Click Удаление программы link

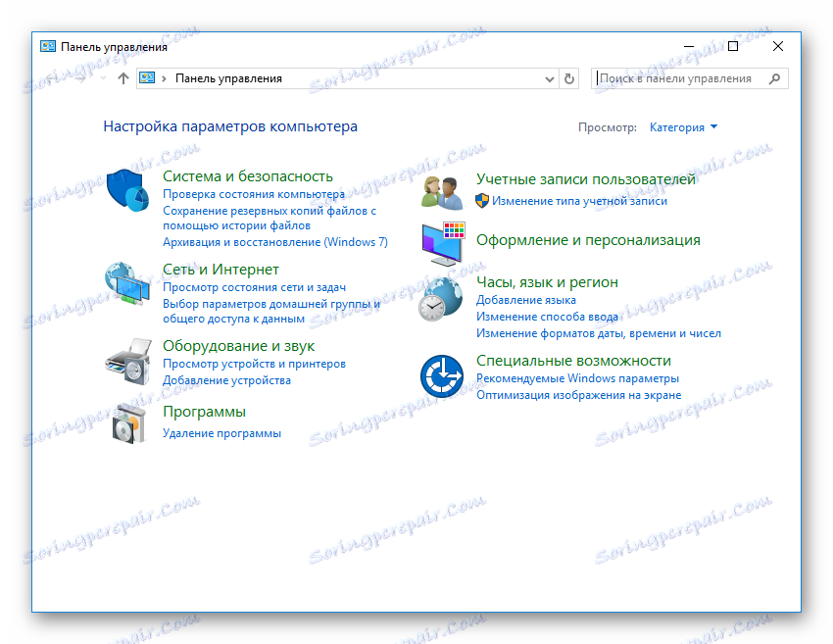pos(221,433)
